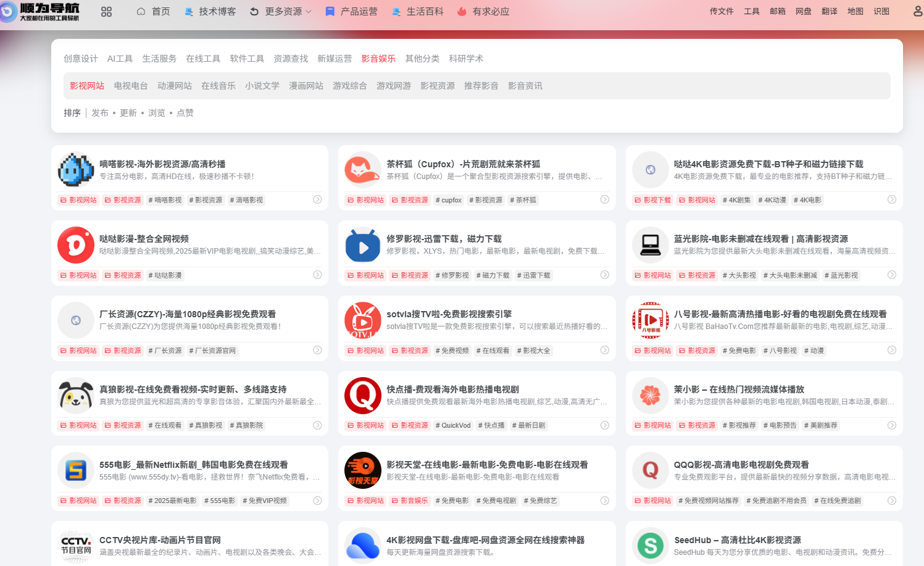Expand the 嘀嗒影视 card chevron
924x566 pixels.
(317, 199)
